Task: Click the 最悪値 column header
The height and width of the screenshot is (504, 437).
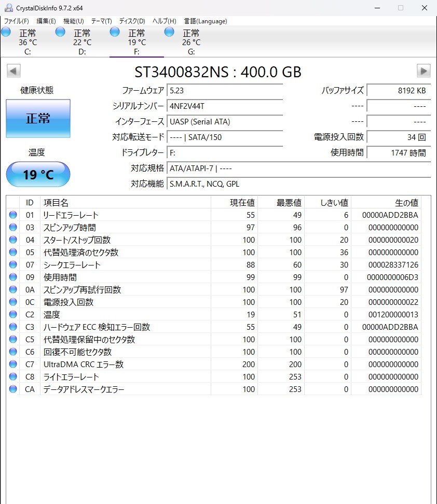Action: [x=281, y=203]
